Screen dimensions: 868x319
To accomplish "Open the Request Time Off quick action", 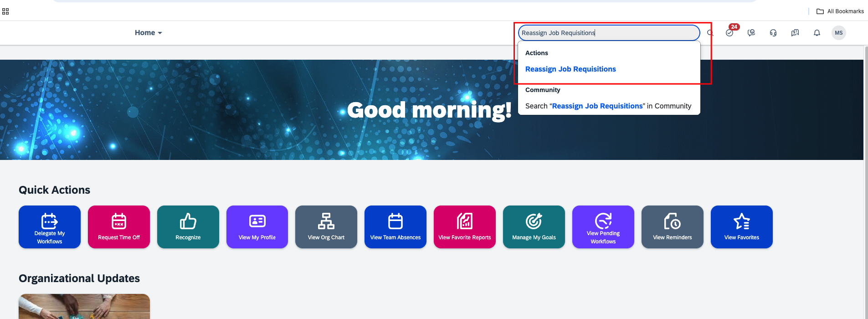I will click(119, 227).
